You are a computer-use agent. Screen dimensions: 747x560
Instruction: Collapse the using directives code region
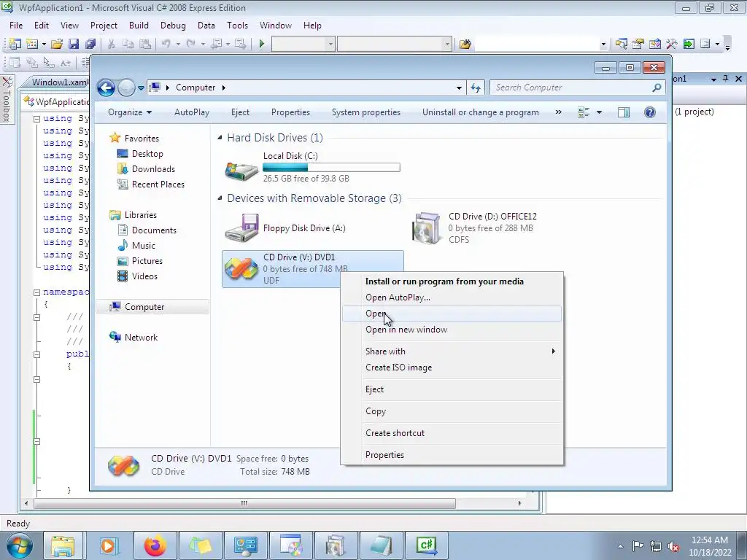(36, 119)
